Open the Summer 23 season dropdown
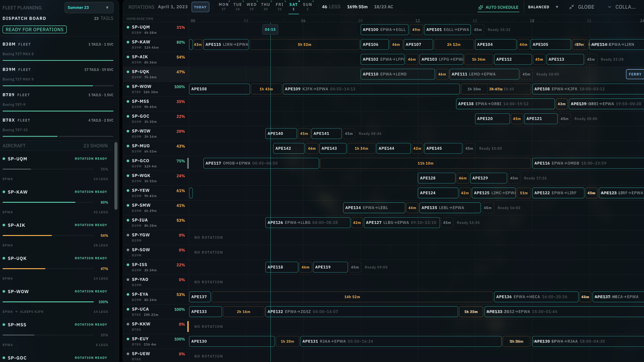 pyautogui.click(x=89, y=7)
